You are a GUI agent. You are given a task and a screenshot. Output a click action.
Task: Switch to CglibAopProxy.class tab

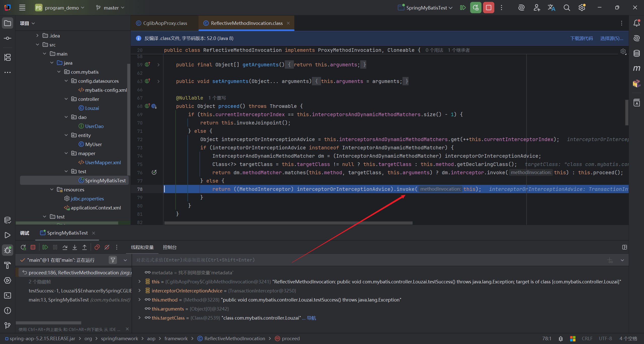(x=165, y=23)
